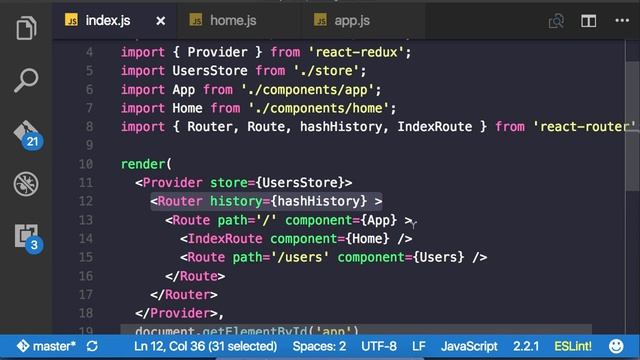Screen dimensions: 640x360
Task: Change end of line sequence LF
Action: coord(419,346)
